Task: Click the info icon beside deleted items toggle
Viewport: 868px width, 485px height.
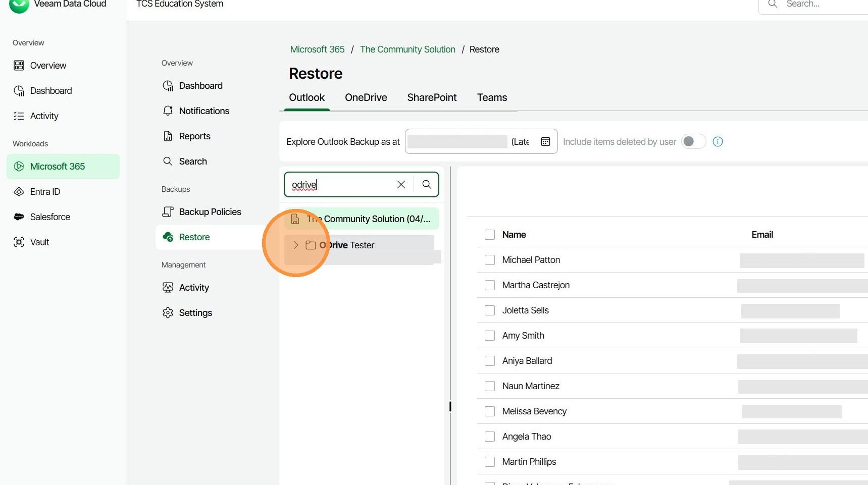Action: point(718,142)
